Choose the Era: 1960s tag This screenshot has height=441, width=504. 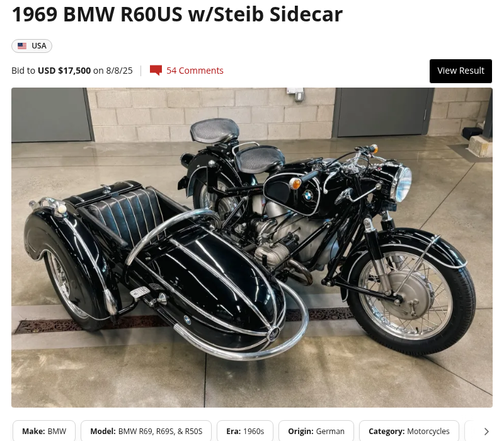click(245, 431)
